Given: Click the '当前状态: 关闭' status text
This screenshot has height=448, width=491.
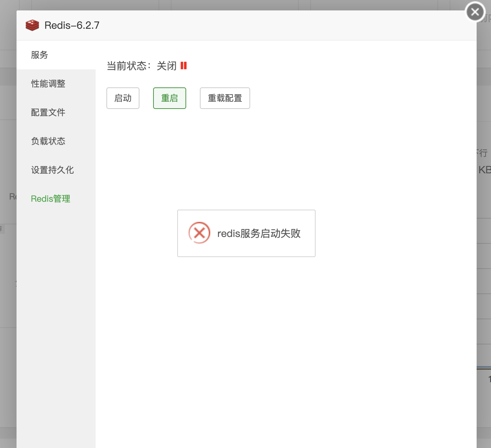Looking at the screenshot, I should [142, 66].
